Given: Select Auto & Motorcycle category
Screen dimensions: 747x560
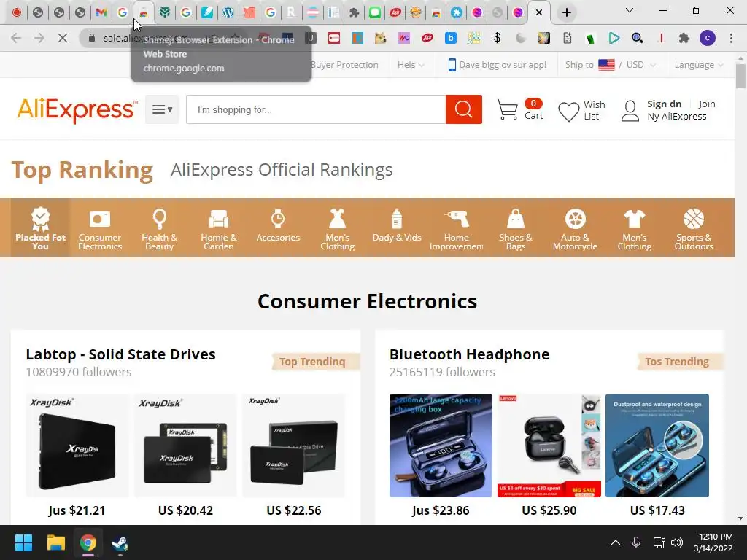Looking at the screenshot, I should 575,228.
